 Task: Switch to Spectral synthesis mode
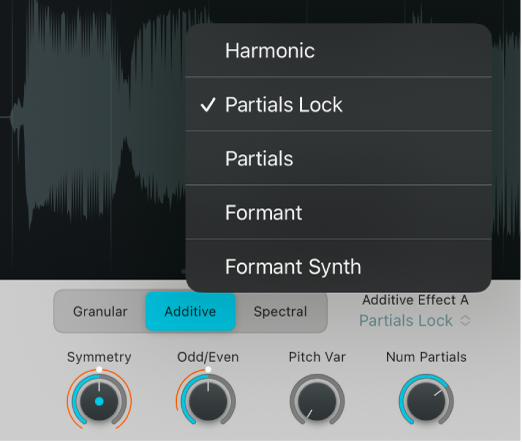pos(280,312)
